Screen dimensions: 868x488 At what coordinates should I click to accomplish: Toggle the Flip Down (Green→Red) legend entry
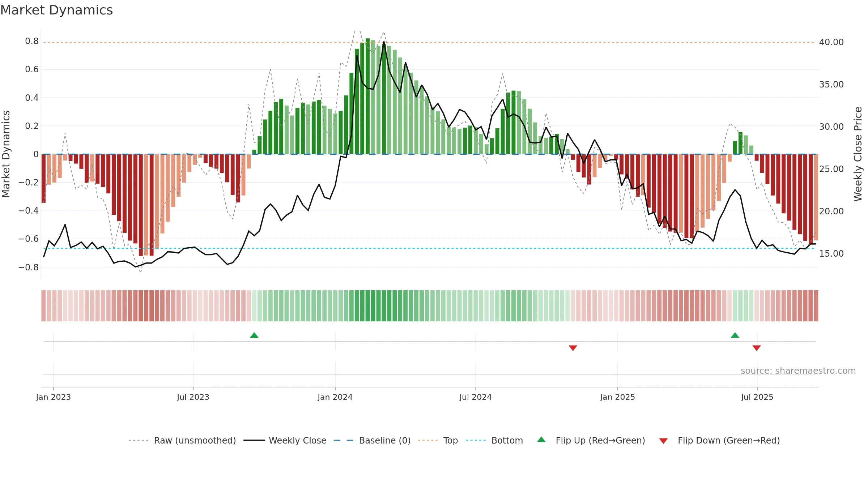point(719,440)
